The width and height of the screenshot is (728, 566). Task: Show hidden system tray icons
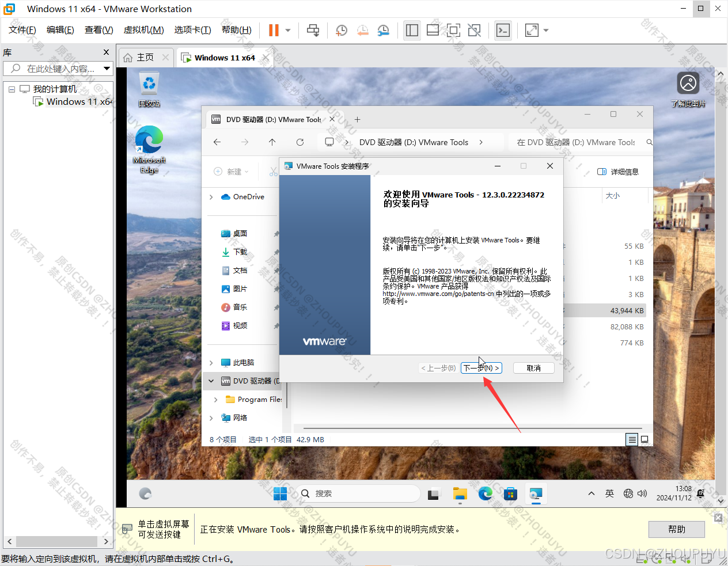pos(591,493)
